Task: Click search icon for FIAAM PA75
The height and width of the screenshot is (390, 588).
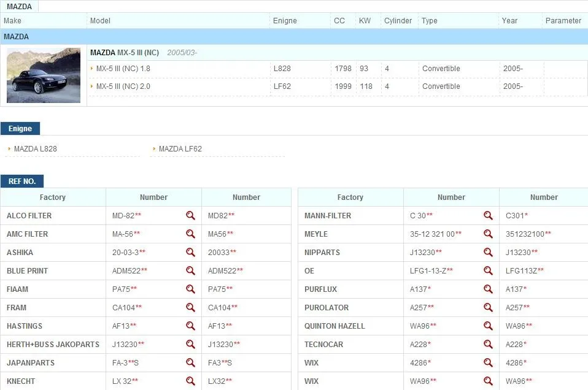Action: [x=190, y=289]
